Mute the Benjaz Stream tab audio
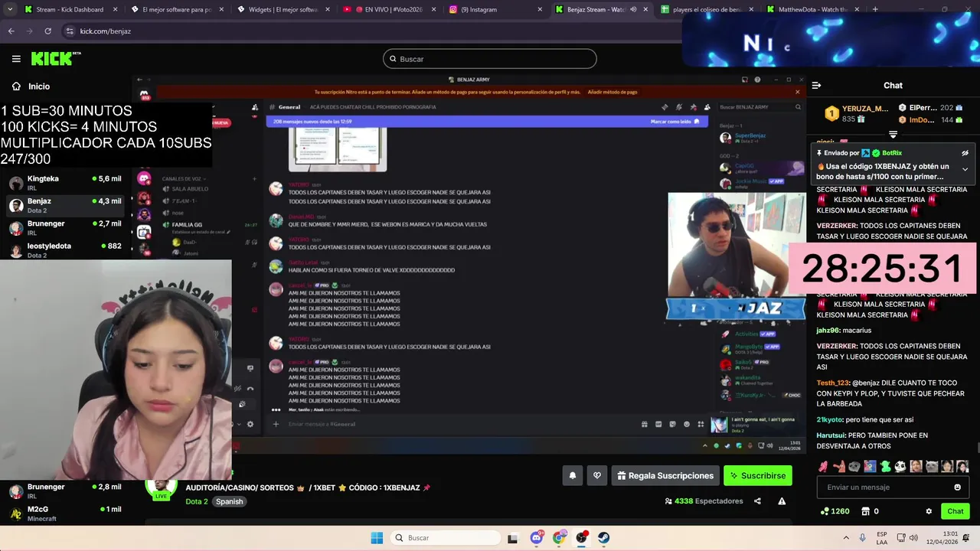The height and width of the screenshot is (551, 980). point(633,9)
